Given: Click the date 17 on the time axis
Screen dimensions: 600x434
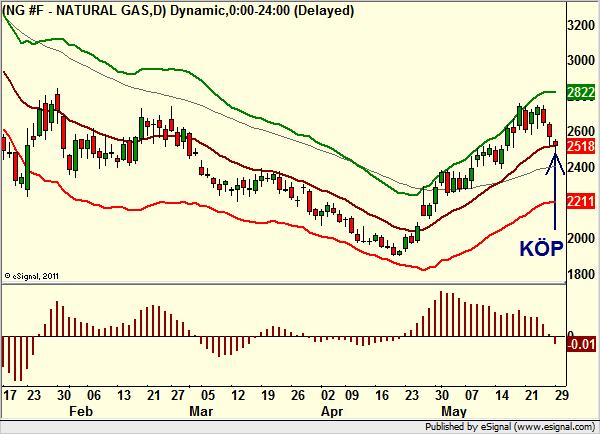Looking at the screenshot, I should 10,395.
